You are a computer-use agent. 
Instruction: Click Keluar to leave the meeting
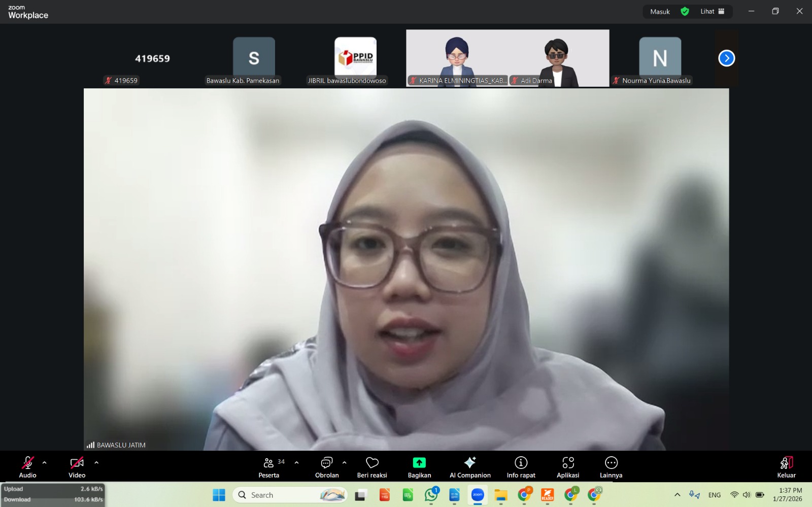pos(786,466)
